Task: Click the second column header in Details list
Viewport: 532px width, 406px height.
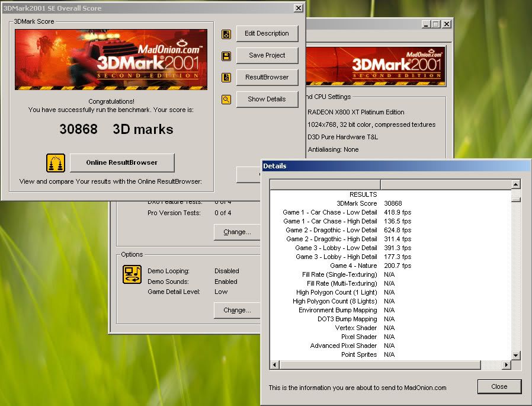Action: click(446, 184)
